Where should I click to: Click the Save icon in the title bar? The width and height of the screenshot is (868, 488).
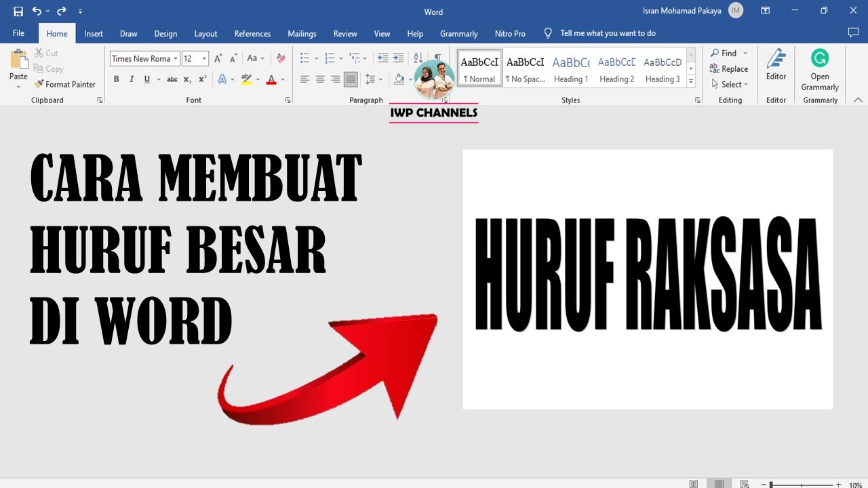(x=18, y=12)
